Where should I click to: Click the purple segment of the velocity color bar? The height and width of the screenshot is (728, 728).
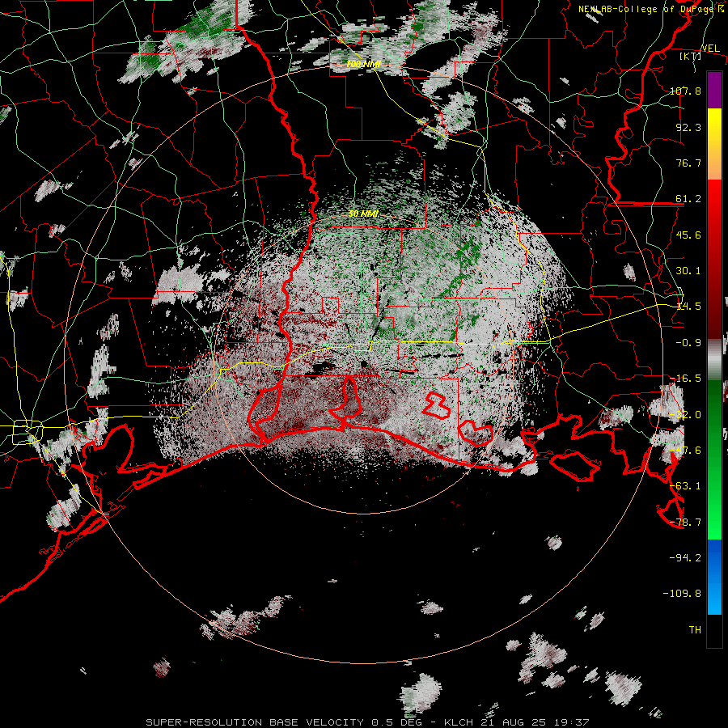coord(714,90)
